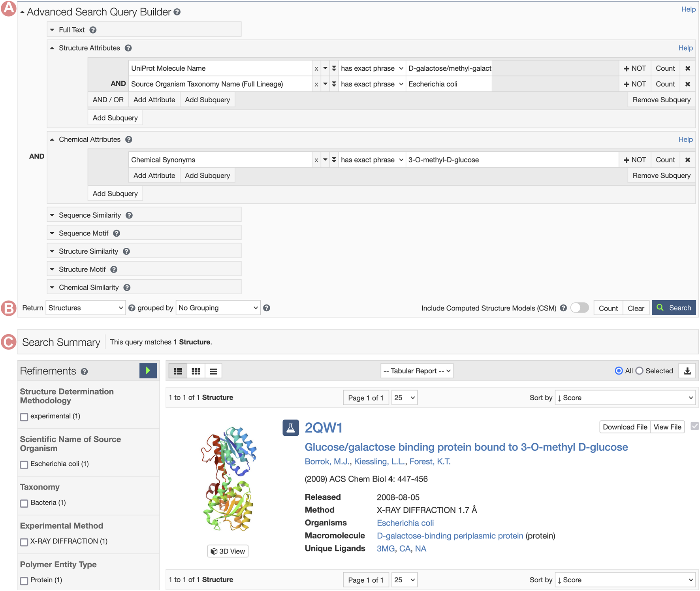Click the green Refinements apply arrow button
The image size is (700, 591).
(x=148, y=371)
